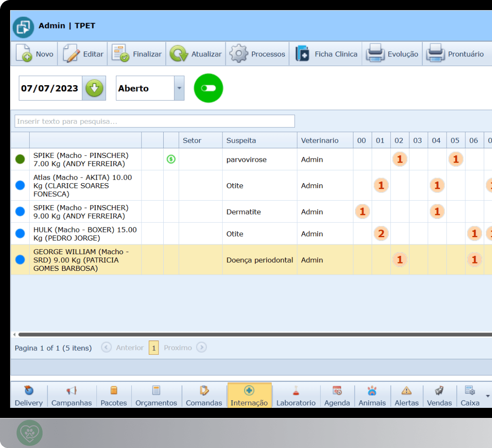The height and width of the screenshot is (448, 492).
Task: Select the blue status dot for Atlas
Action: [x=20, y=185]
